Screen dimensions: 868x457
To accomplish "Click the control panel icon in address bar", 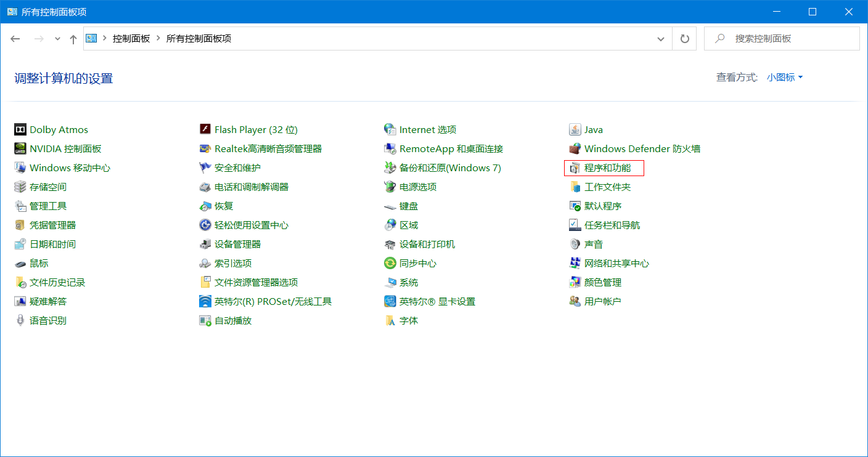I will [91, 38].
